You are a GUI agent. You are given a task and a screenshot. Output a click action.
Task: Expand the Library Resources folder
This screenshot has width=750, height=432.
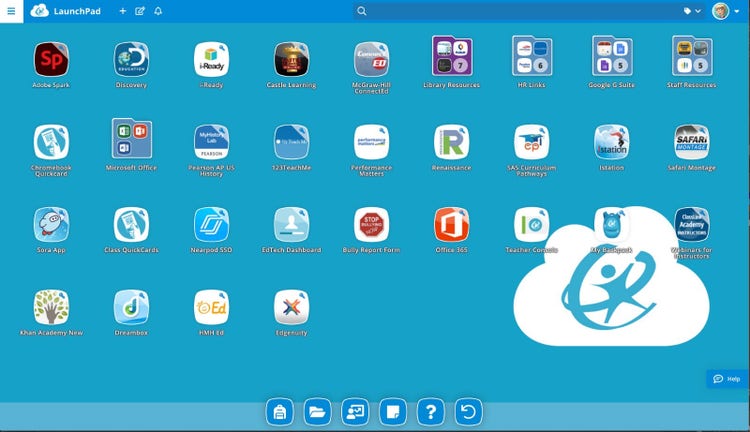[451, 59]
